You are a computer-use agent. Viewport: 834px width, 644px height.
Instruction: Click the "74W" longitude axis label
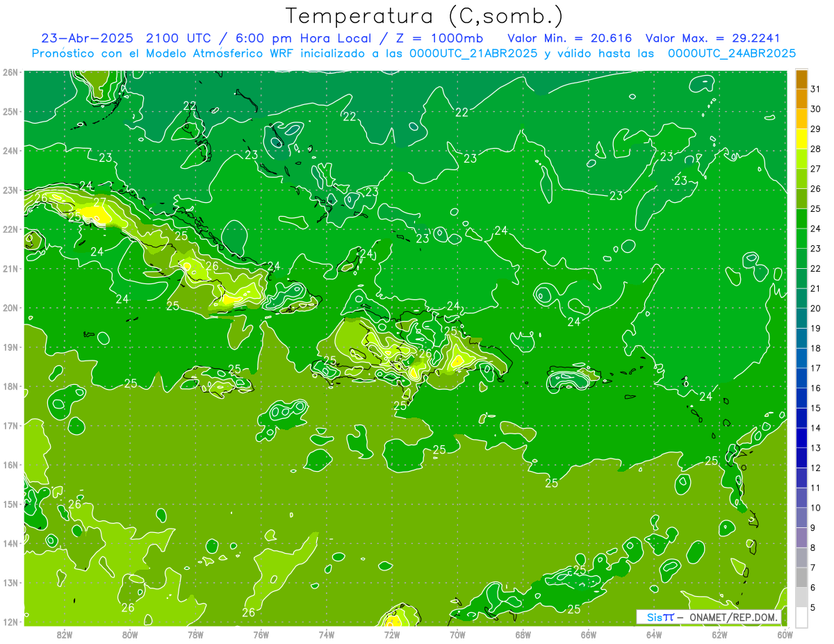tap(326, 634)
